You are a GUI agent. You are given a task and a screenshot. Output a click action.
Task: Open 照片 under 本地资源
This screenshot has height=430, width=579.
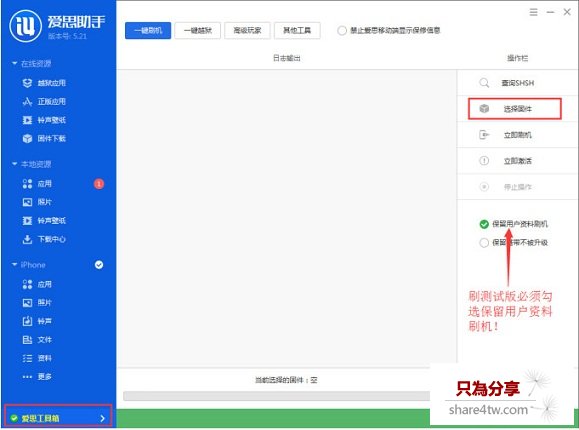[37, 202]
